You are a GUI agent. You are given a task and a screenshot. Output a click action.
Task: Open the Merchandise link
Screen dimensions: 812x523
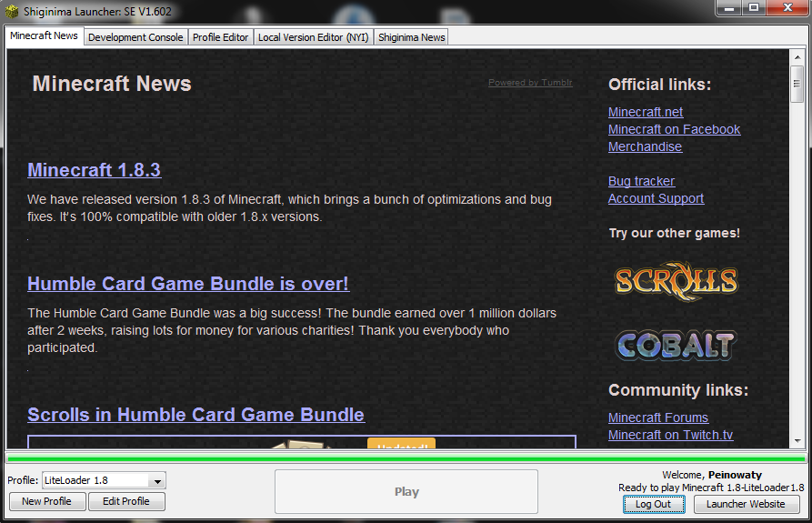click(646, 146)
